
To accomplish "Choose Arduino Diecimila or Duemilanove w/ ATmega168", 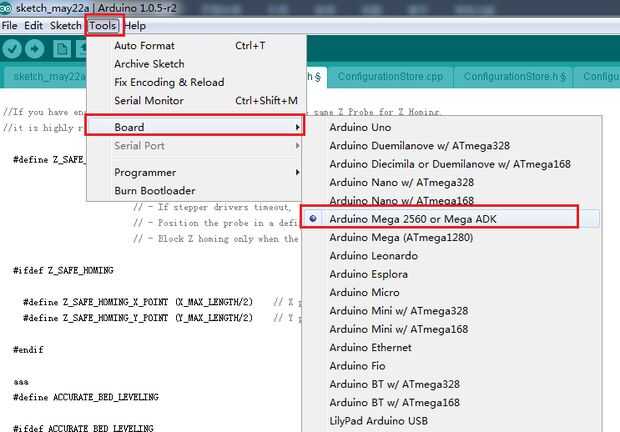I will (451, 164).
